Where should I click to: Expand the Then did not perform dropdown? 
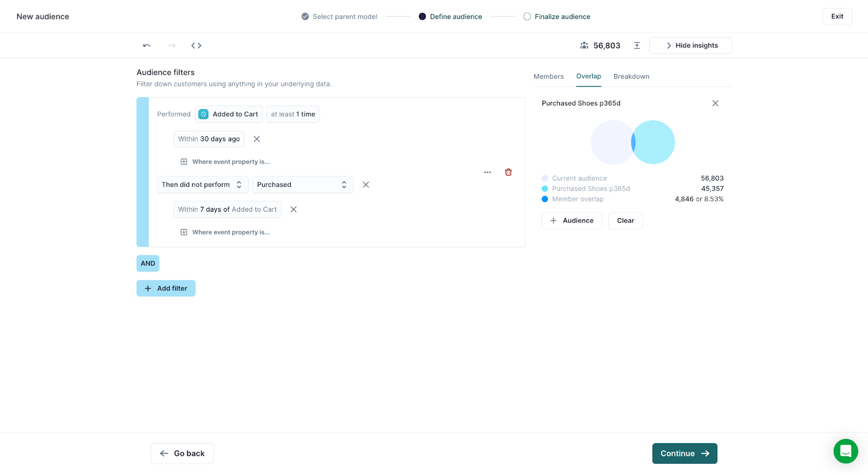pyautogui.click(x=202, y=185)
